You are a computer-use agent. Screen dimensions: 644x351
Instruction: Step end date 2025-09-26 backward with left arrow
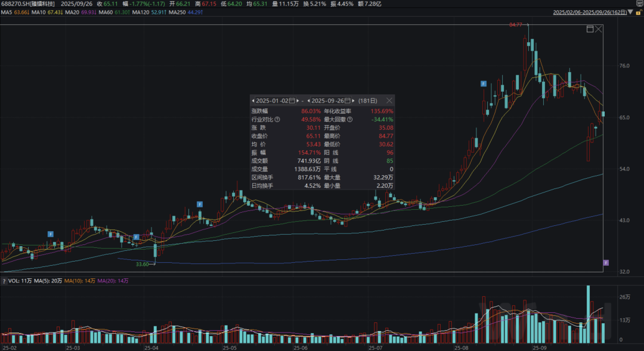pos(308,101)
